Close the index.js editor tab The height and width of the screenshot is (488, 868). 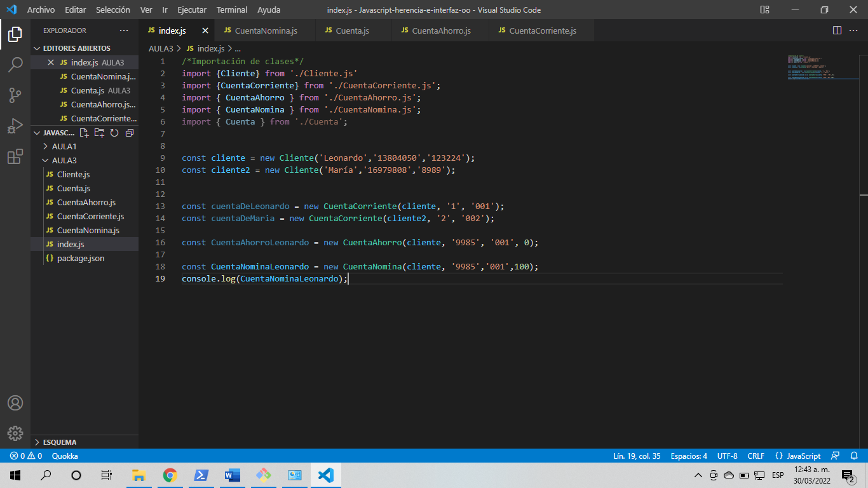pos(205,30)
